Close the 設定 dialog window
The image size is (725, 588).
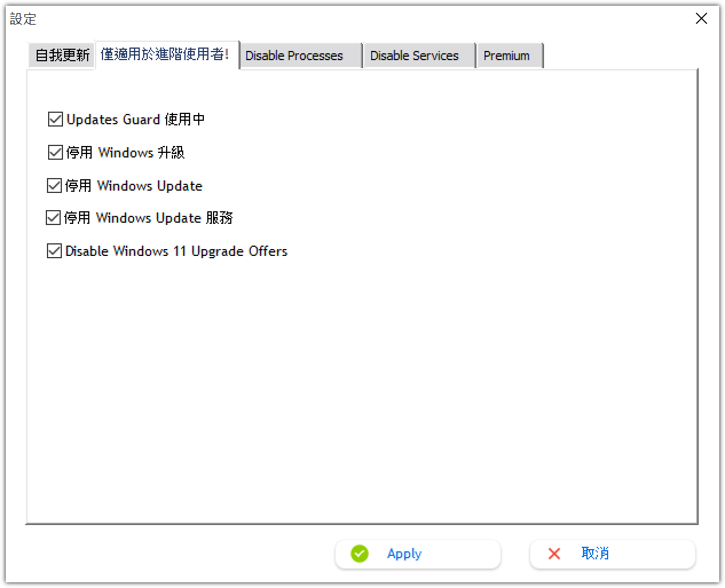tap(702, 19)
